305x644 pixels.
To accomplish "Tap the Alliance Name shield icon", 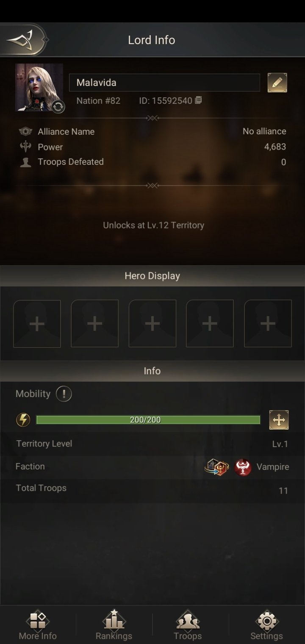I will coord(26,131).
